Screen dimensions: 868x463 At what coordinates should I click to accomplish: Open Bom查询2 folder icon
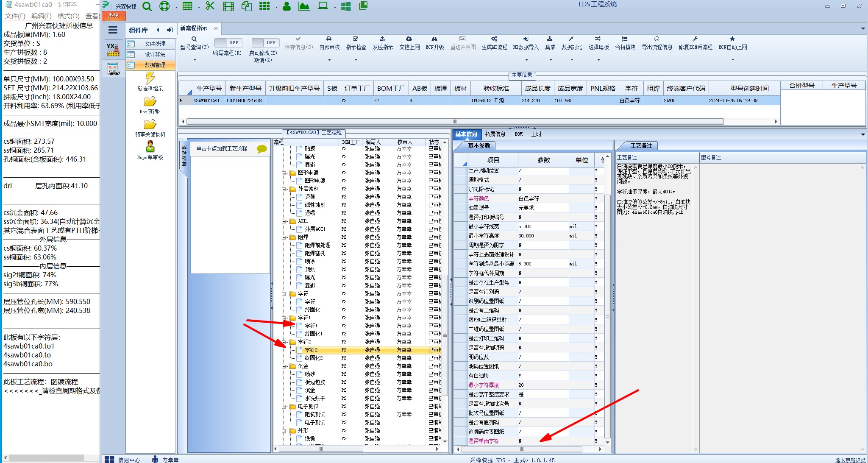(x=150, y=102)
